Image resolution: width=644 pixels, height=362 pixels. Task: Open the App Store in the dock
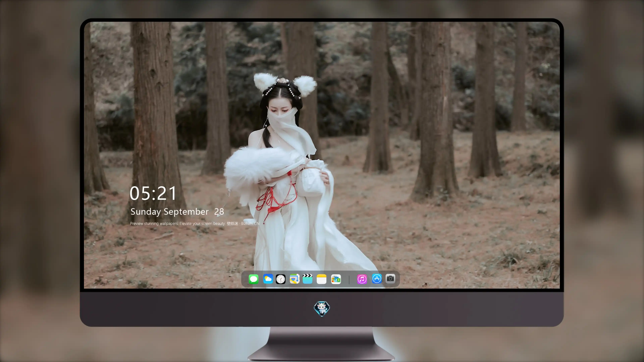[x=377, y=279]
